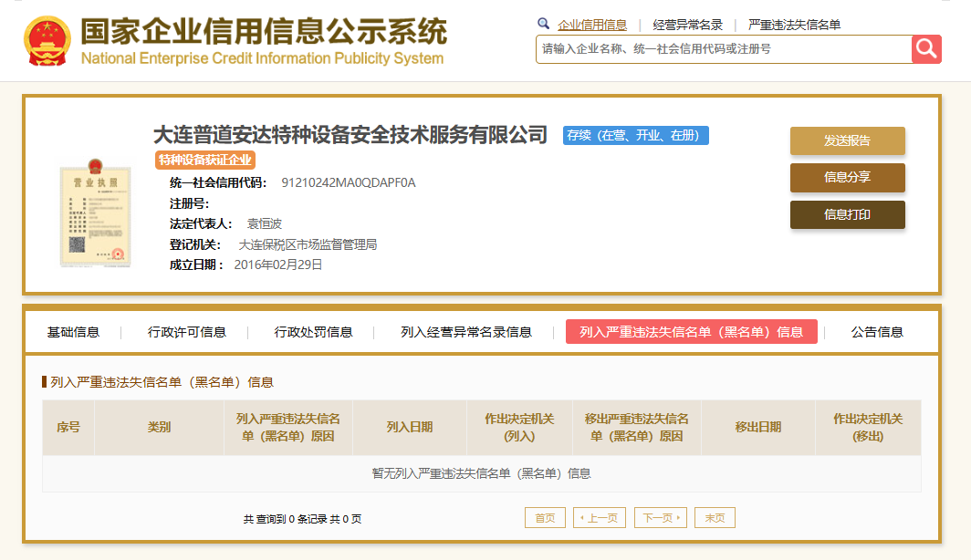Viewport: 971px width, 560px height.
Task: Click the 成立日期 label
Action: tap(196, 264)
